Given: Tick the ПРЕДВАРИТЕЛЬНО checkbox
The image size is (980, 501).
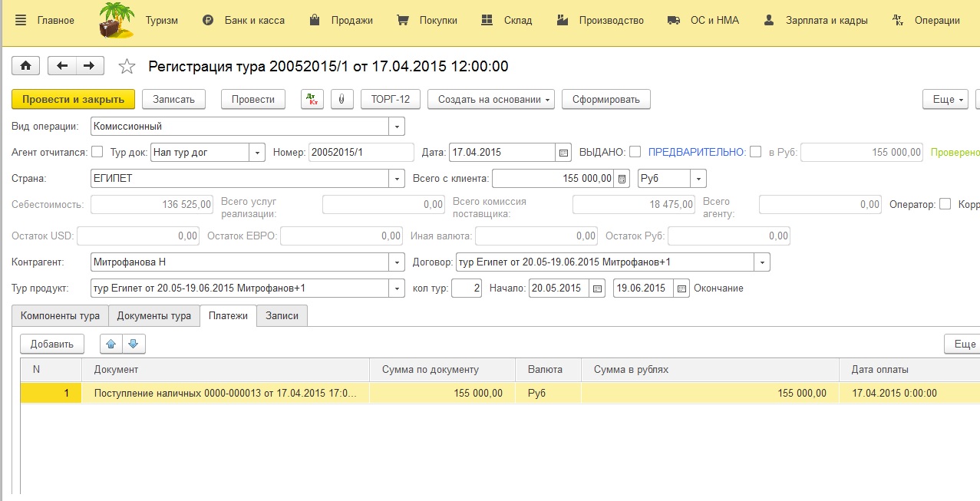Looking at the screenshot, I should tap(756, 152).
